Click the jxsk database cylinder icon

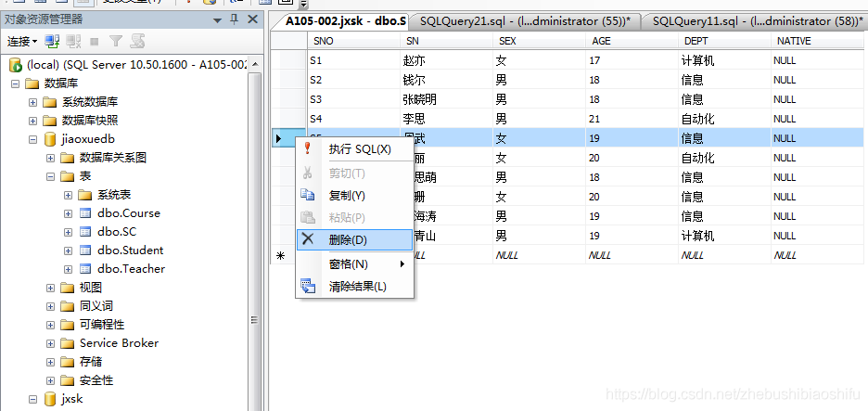click(50, 399)
